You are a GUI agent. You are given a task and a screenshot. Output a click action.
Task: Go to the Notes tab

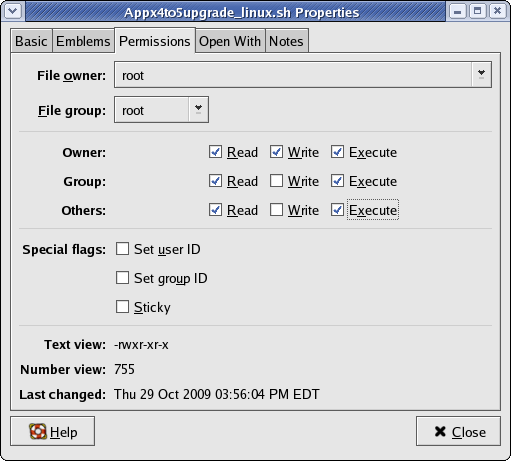coord(286,41)
